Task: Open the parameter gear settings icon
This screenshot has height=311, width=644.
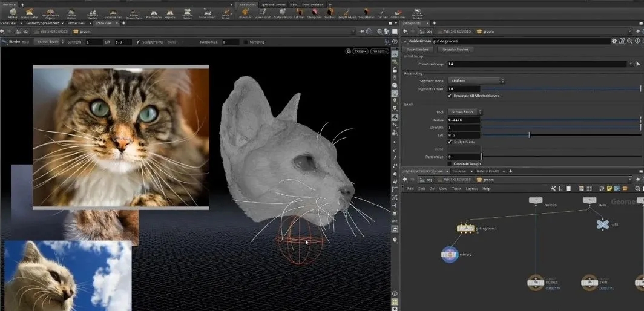Action: click(x=614, y=41)
